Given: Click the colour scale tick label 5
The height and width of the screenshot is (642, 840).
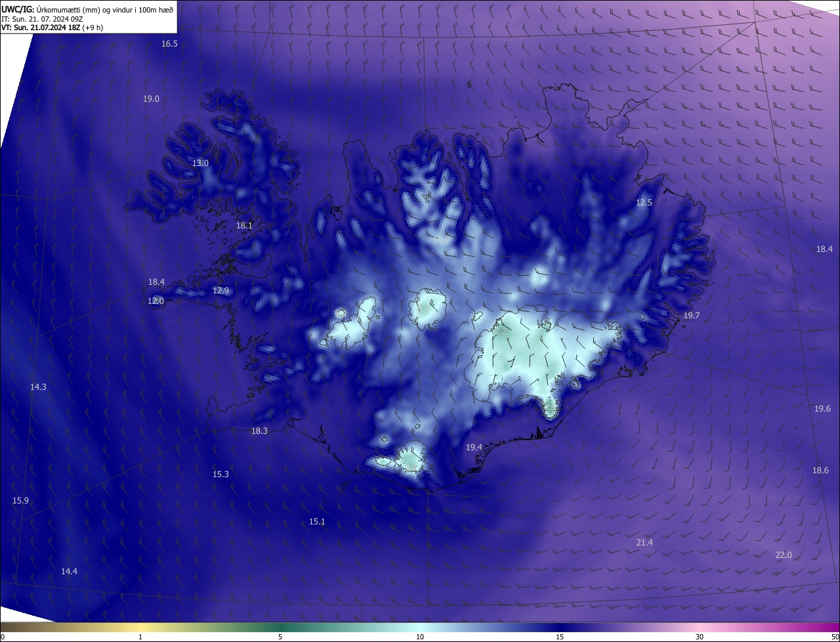Looking at the screenshot, I should click(x=280, y=637).
